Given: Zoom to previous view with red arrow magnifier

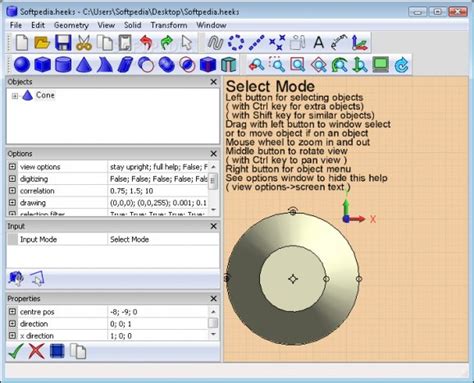Looking at the screenshot, I should pos(256,64).
